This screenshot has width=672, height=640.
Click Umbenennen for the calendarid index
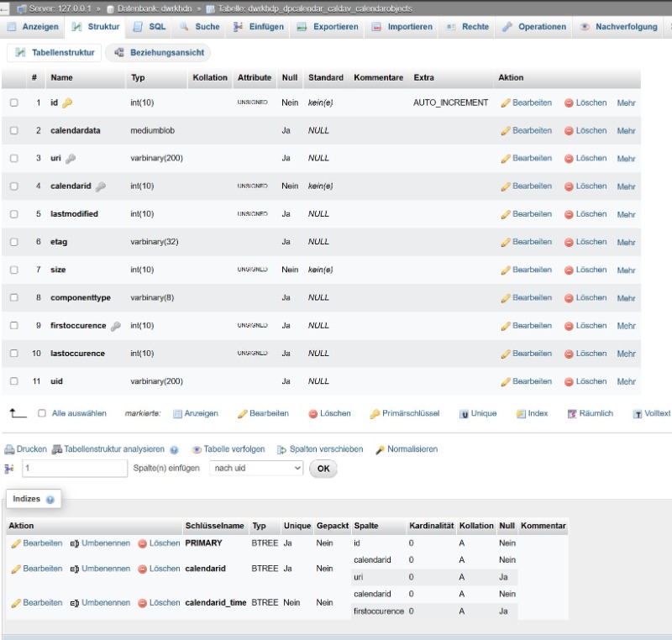click(x=106, y=569)
